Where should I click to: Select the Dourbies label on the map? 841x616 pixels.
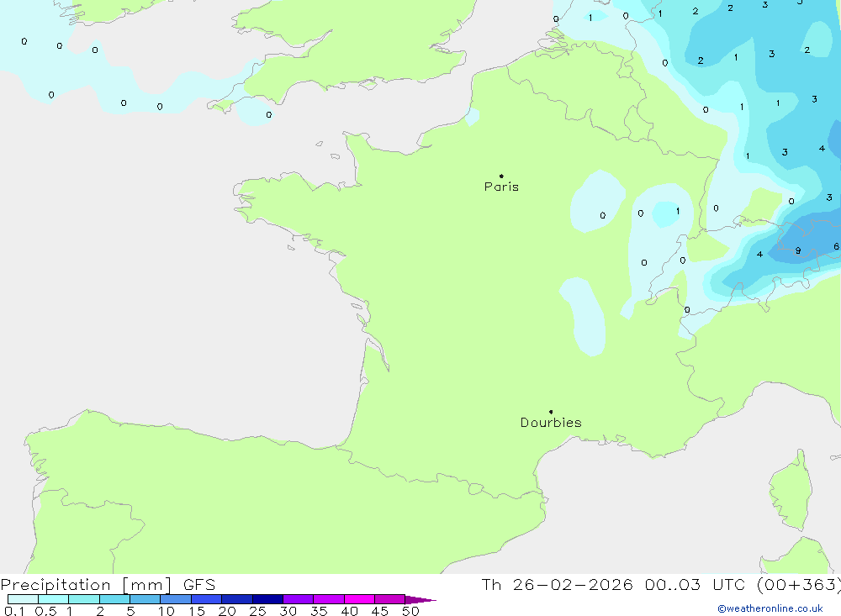click(x=551, y=423)
